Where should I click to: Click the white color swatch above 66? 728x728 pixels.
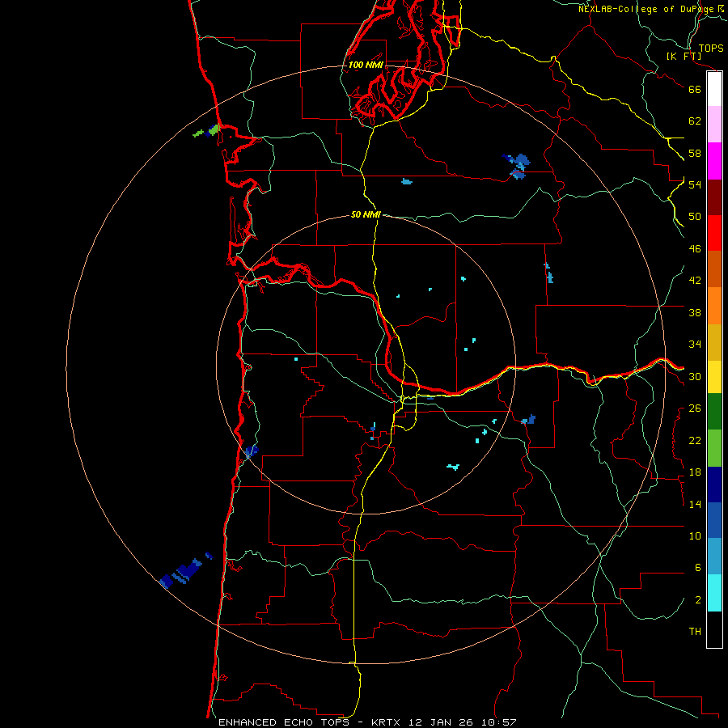coord(714,89)
